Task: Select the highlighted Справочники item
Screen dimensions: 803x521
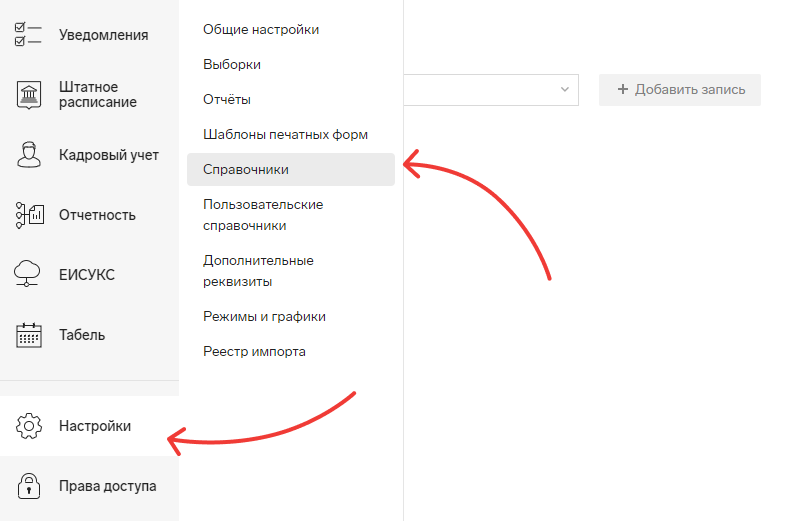Action: [x=291, y=170]
